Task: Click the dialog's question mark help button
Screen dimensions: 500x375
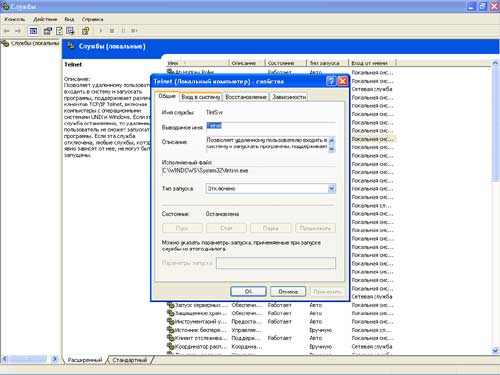Action: pyautogui.click(x=331, y=81)
